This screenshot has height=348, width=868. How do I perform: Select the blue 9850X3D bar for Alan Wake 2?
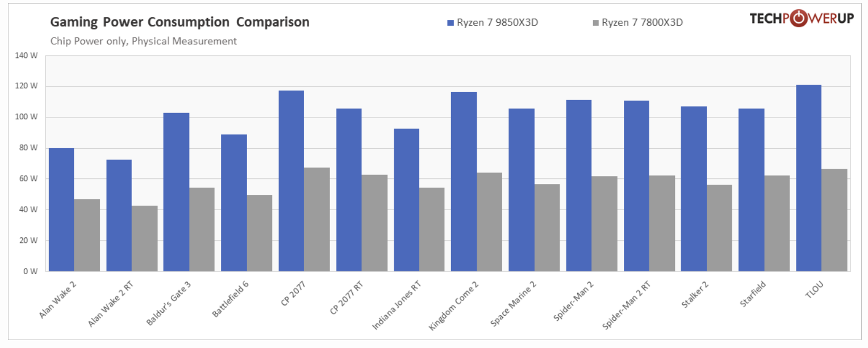[x=62, y=210]
